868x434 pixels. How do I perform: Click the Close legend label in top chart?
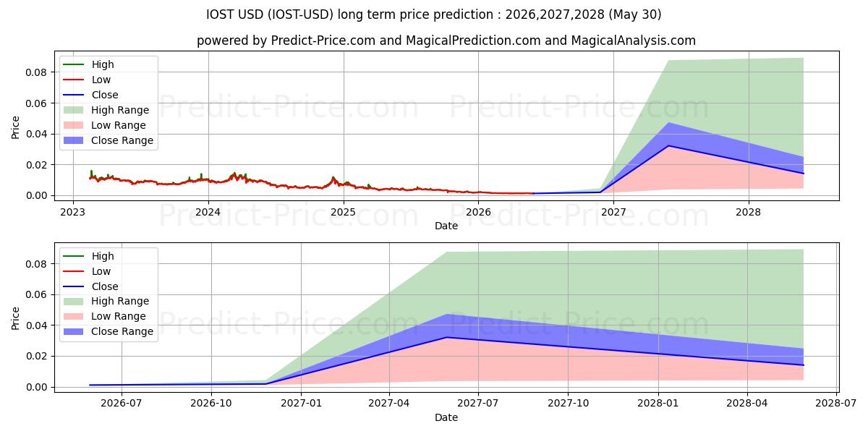tap(105, 95)
